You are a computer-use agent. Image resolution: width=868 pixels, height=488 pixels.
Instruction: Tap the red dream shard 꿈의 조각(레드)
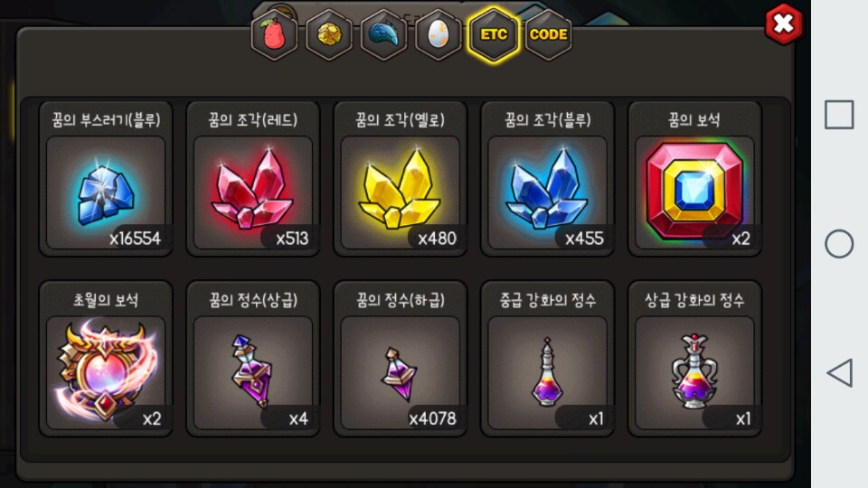pos(253,179)
